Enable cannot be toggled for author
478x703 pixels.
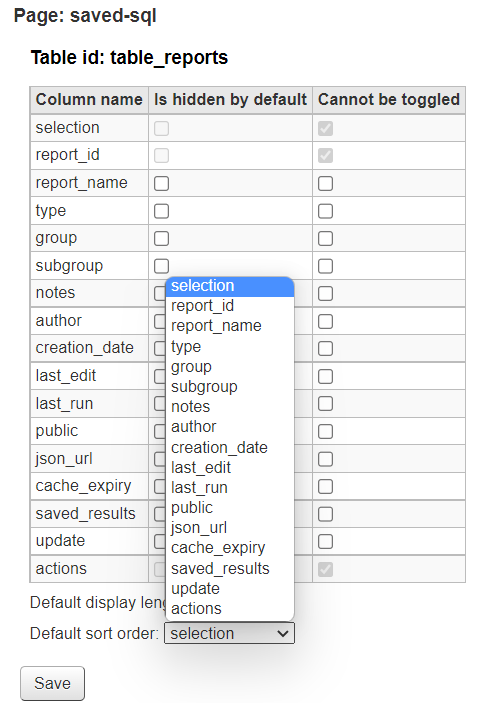pyautogui.click(x=326, y=321)
